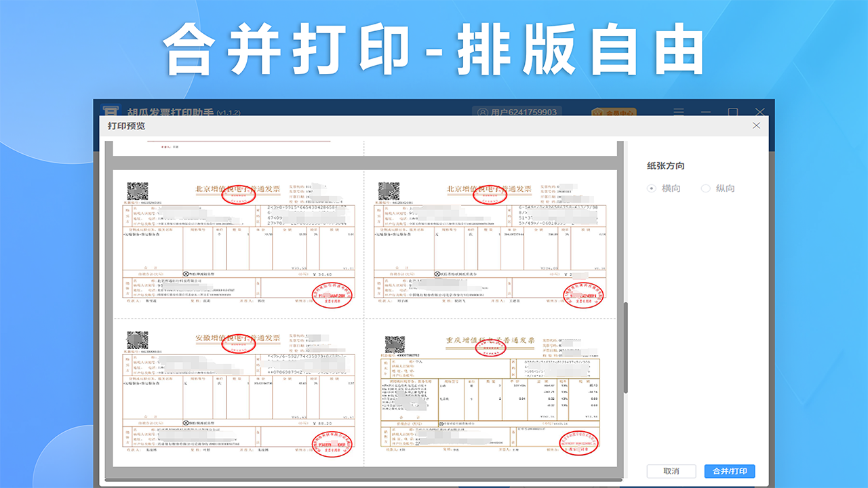Image resolution: width=868 pixels, height=488 pixels.
Task: Select the 横向 landscape orientation radio button
Action: (651, 188)
